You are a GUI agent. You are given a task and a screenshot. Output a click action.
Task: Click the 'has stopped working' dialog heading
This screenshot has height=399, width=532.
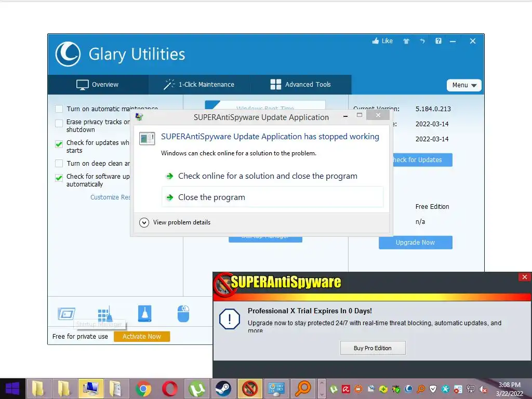click(270, 137)
